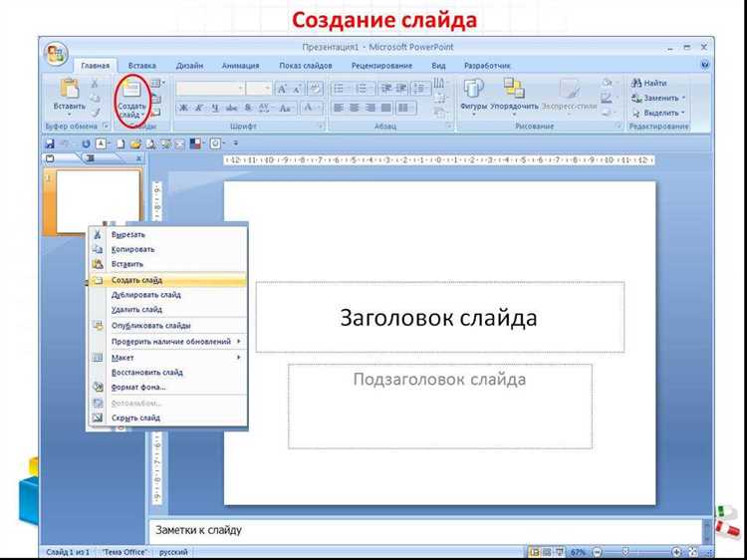Choose Копировать in context menu
747x560 pixels.
click(168, 249)
